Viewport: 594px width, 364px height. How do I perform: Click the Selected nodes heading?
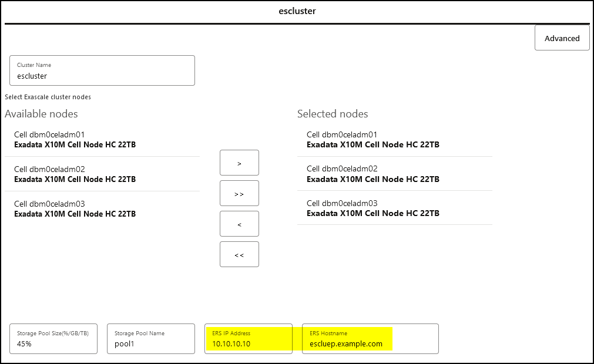pyautogui.click(x=332, y=114)
